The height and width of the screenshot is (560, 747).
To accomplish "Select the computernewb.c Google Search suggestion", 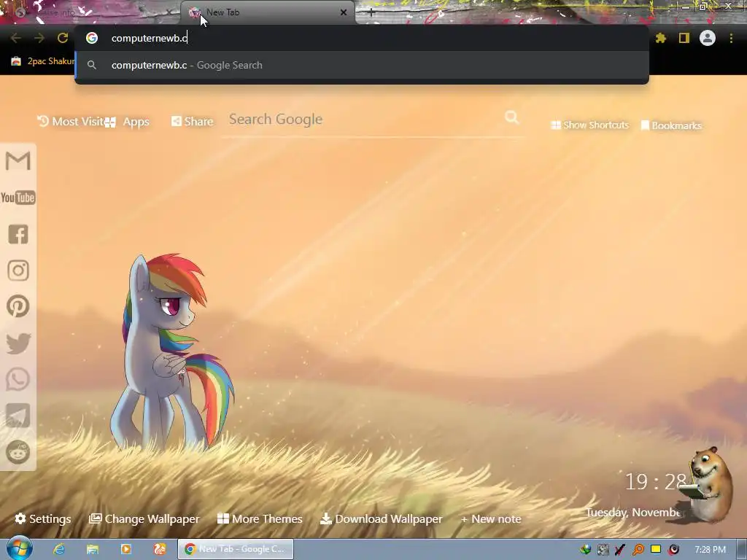I will tap(362, 65).
